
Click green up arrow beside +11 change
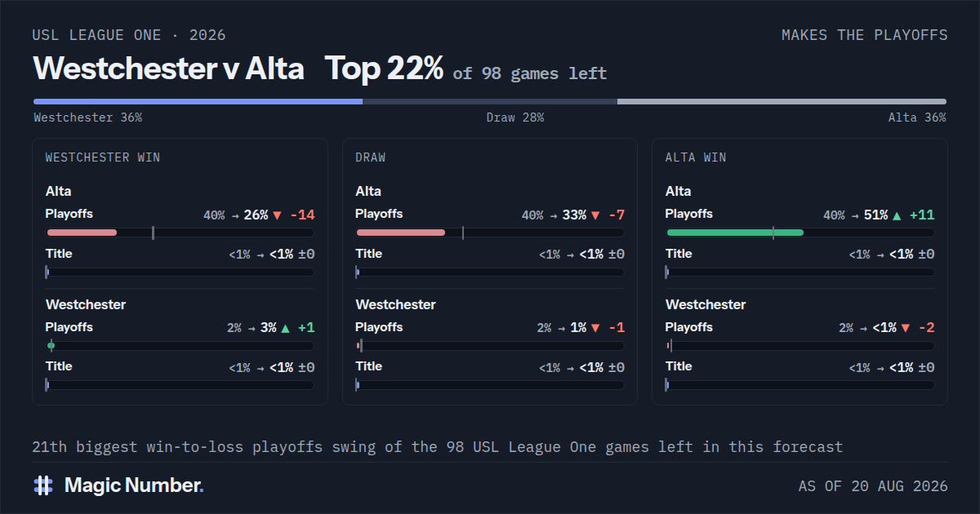(898, 215)
